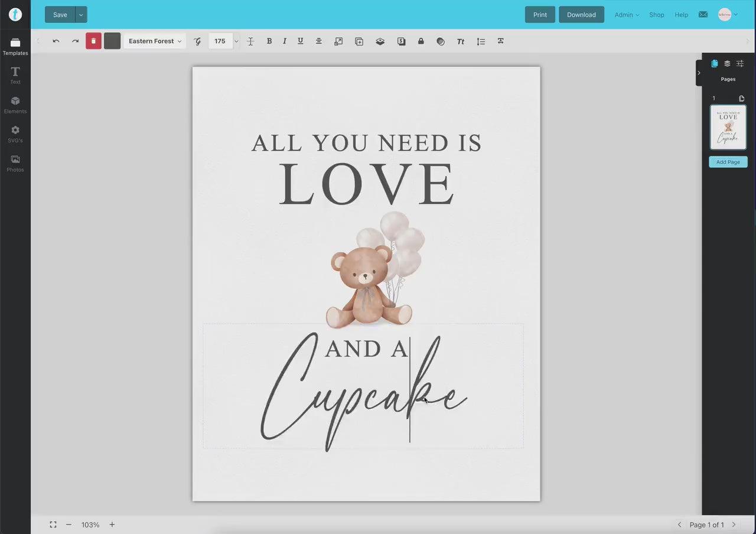Click the resize element toolbar icon
This screenshot has width=756, height=534.
[x=338, y=41]
